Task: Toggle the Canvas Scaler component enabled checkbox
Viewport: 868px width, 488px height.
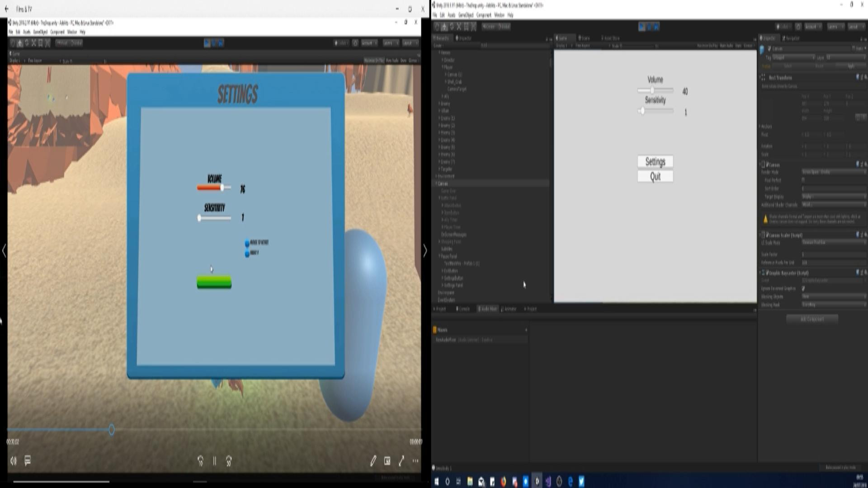Action: [x=768, y=235]
